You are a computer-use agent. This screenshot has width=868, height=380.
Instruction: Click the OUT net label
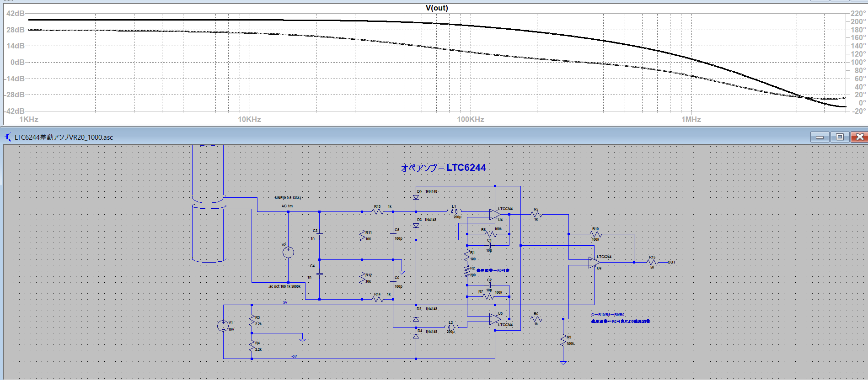[671, 262]
